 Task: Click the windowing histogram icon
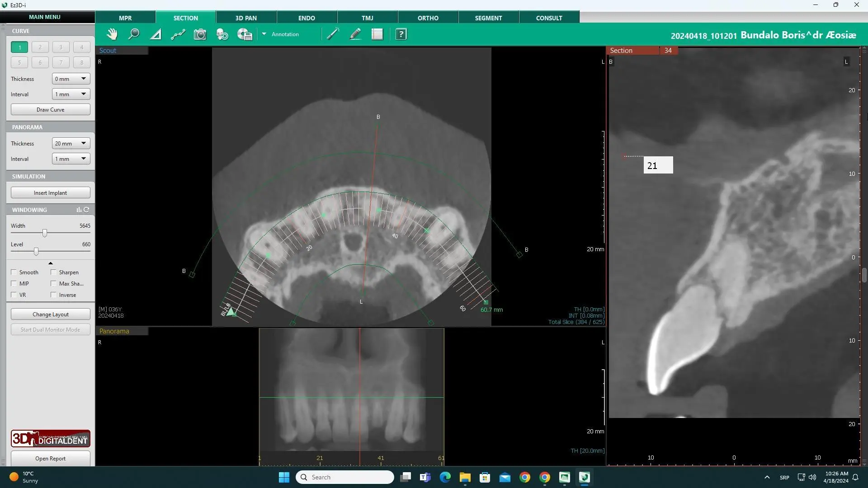click(79, 210)
